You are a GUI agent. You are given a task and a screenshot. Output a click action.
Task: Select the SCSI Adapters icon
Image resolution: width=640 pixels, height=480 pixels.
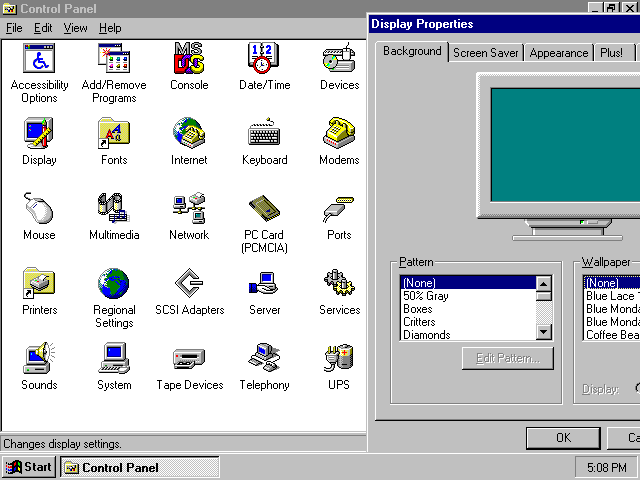(x=189, y=283)
